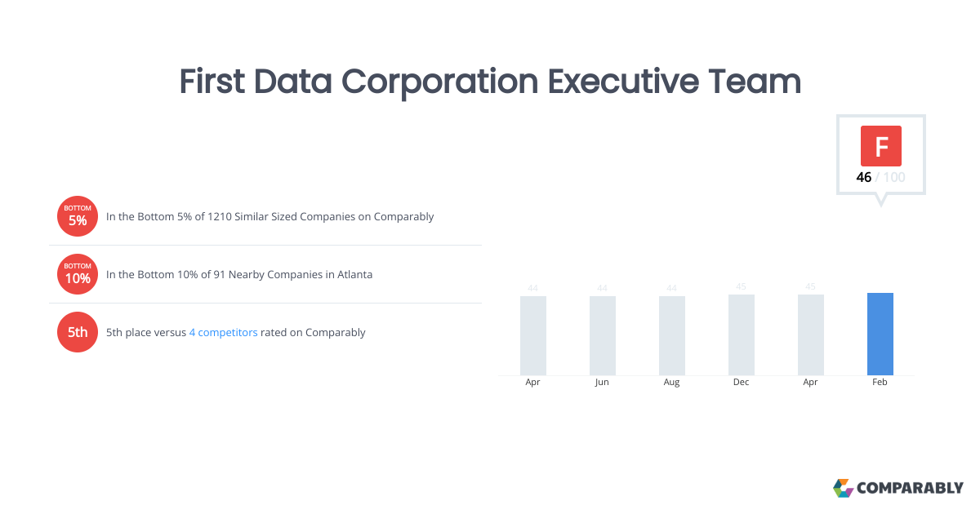Click the blue Feb bar in chart
Screen dimensions: 980x514
point(880,334)
